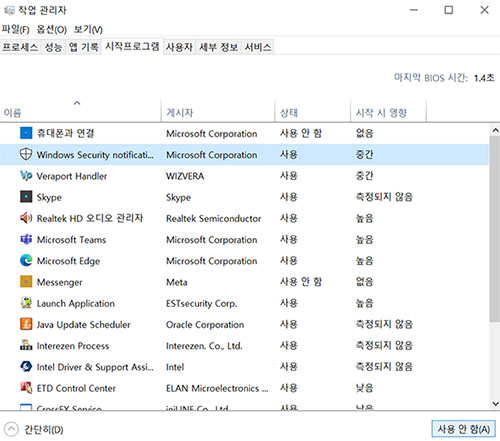This screenshot has width=500, height=441.
Task: Select the Microsoft Teams entry
Action: click(71, 240)
